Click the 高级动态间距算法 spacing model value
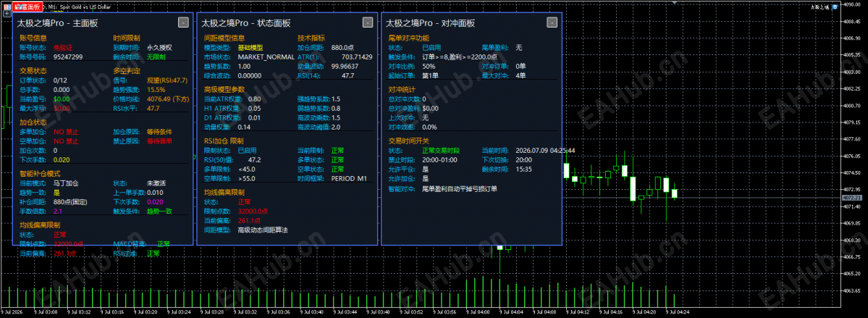 coord(263,230)
